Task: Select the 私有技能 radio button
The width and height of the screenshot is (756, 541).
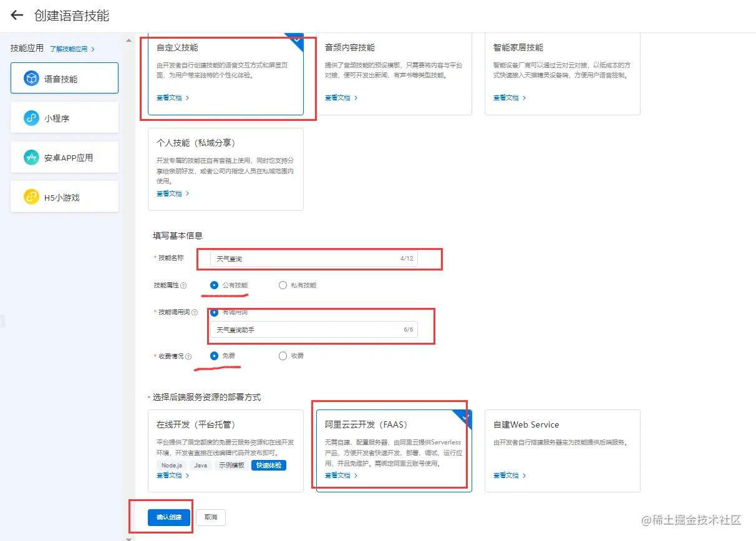Action: point(283,285)
